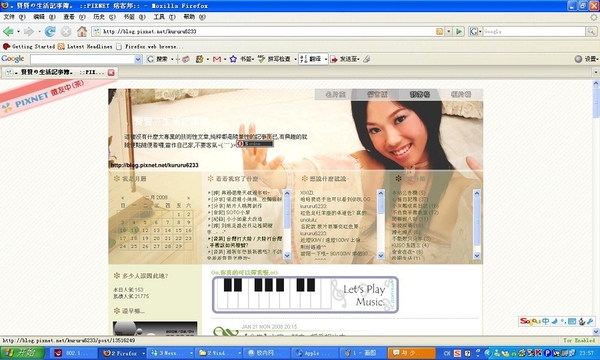Click the PIXNET ribbon banner link
This screenshot has width=600, height=360.
(49, 96)
